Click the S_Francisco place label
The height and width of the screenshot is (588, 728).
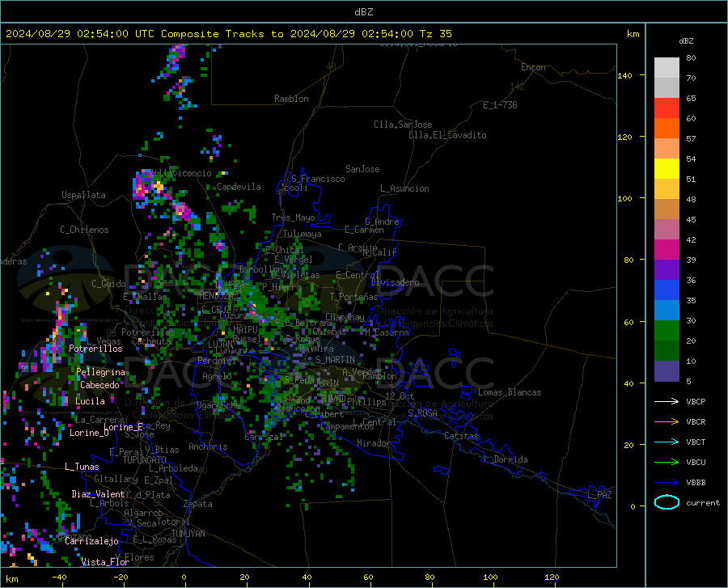[318, 179]
